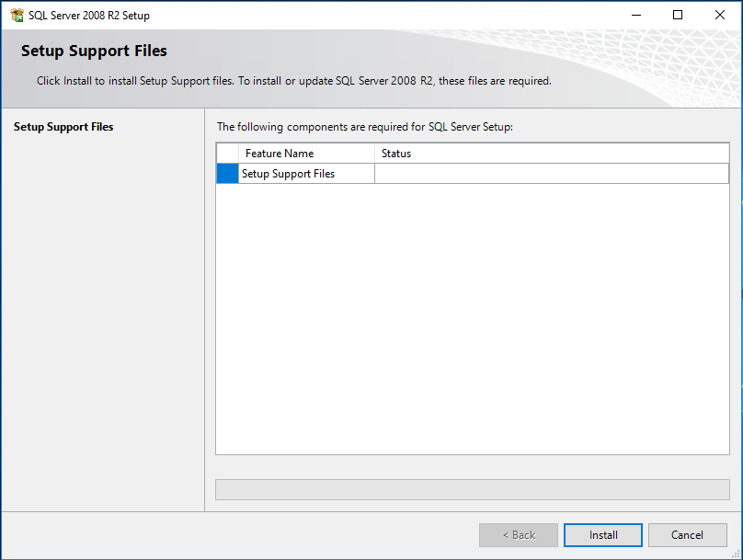Screen dimensions: 743x560
Task: Close the SQL Server 2008 R2 Setup window
Action: pyautogui.click(x=720, y=15)
